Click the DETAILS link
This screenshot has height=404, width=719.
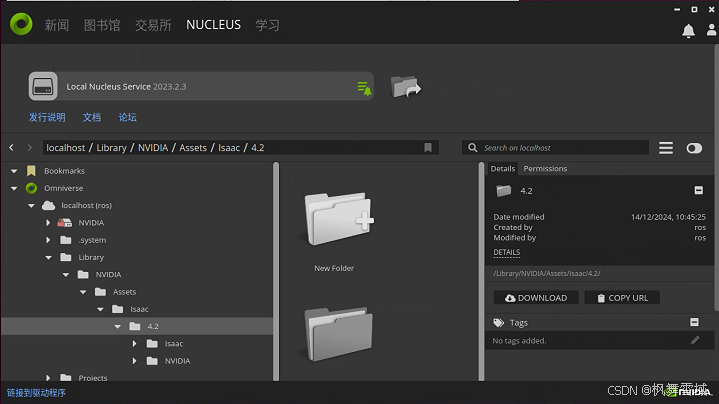pos(506,252)
